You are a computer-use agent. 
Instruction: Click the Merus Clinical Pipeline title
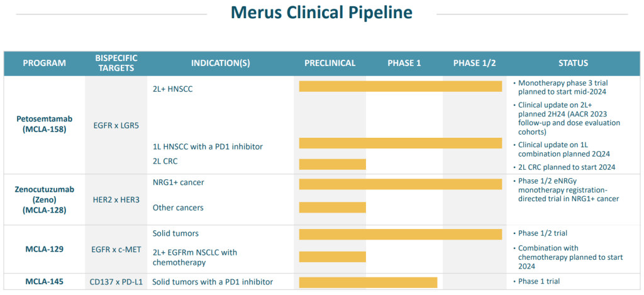[x=321, y=13]
